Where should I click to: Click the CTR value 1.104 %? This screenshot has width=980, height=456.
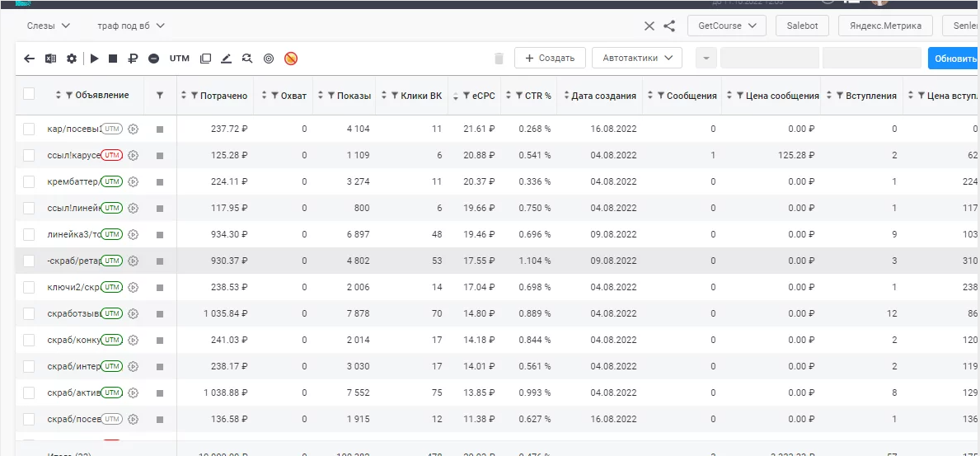click(534, 261)
